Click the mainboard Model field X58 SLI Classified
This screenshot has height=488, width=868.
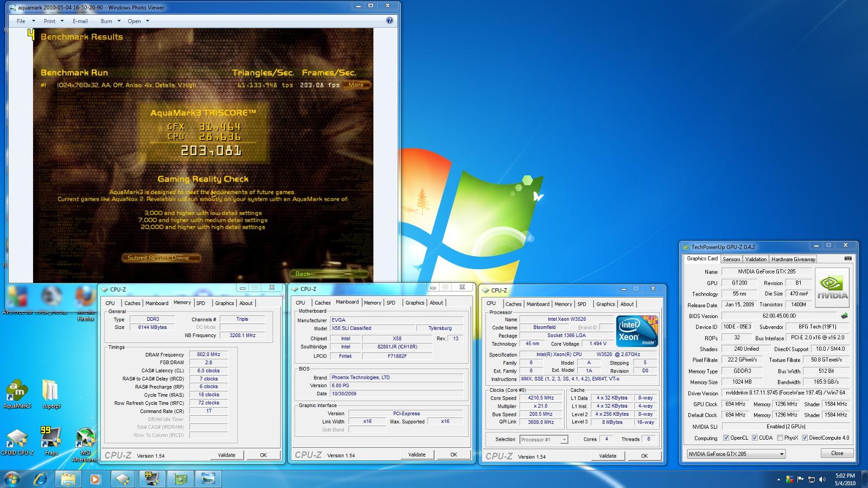[372, 328]
